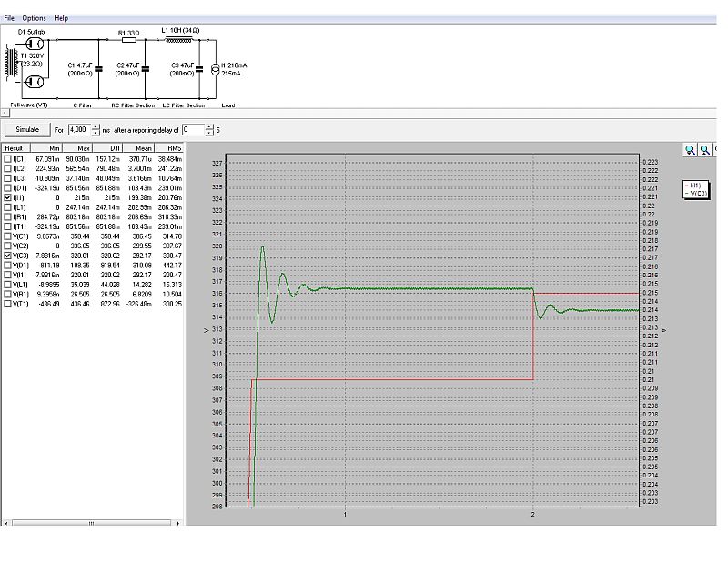Image resolution: width=728 pixels, height=582 pixels.
Task: Enable the V(D1) result checkbox
Action: point(7,265)
